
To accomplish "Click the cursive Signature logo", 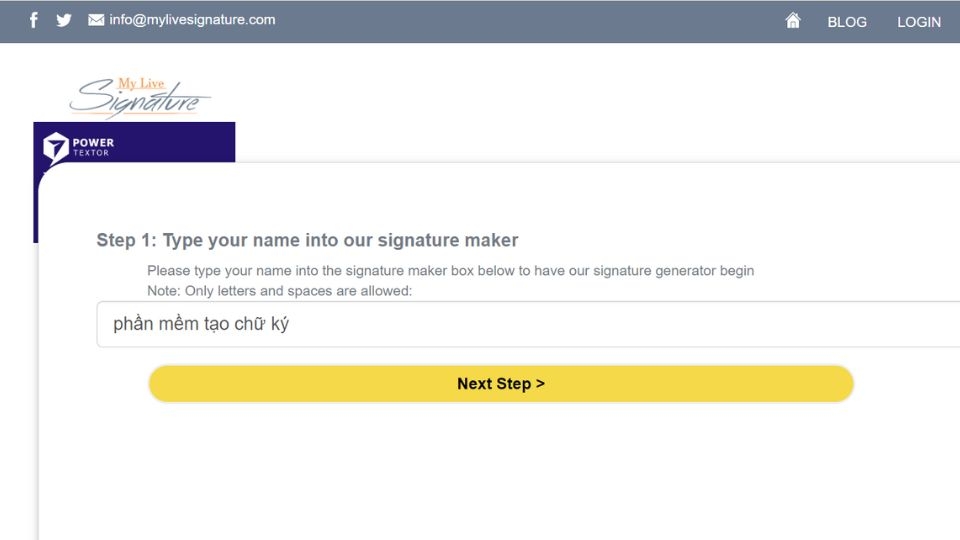I will pos(138,100).
